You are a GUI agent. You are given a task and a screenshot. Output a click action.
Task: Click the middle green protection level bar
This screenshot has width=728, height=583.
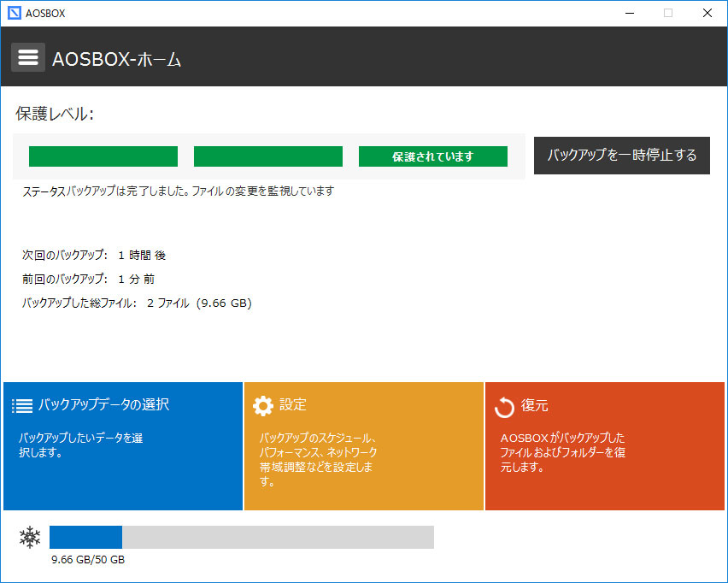click(268, 156)
